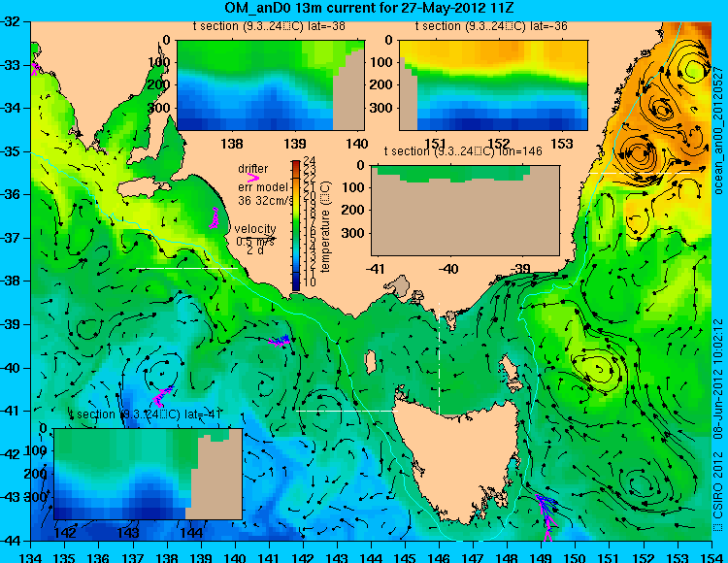Viewport: 728px width, 563px height.
Task: Click the 'drifter' legend label
Action: click(x=253, y=169)
